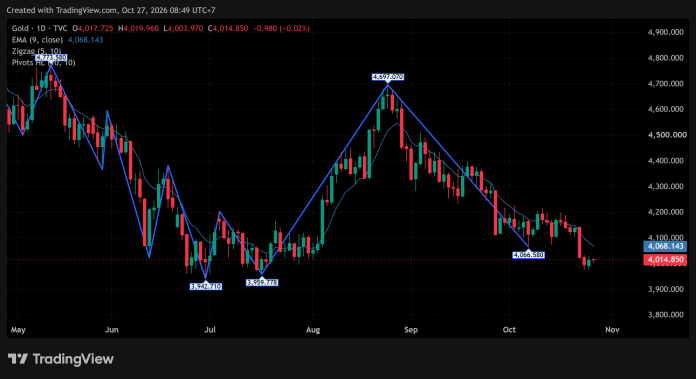The height and width of the screenshot is (379, 696).
Task: Click the Nov label on time axis
Action: (x=612, y=330)
